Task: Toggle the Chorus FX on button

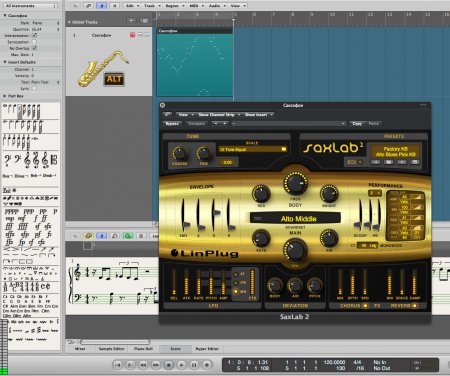Action: (x=365, y=306)
